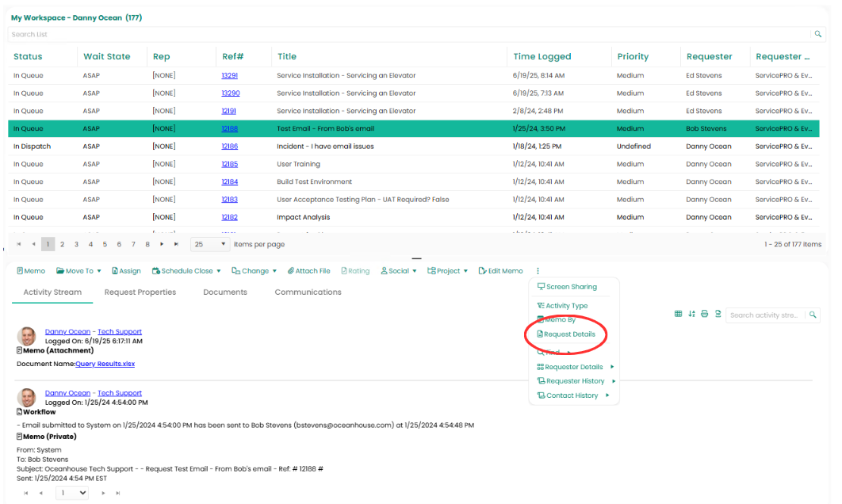Choose Request Details from the menu

click(566, 334)
